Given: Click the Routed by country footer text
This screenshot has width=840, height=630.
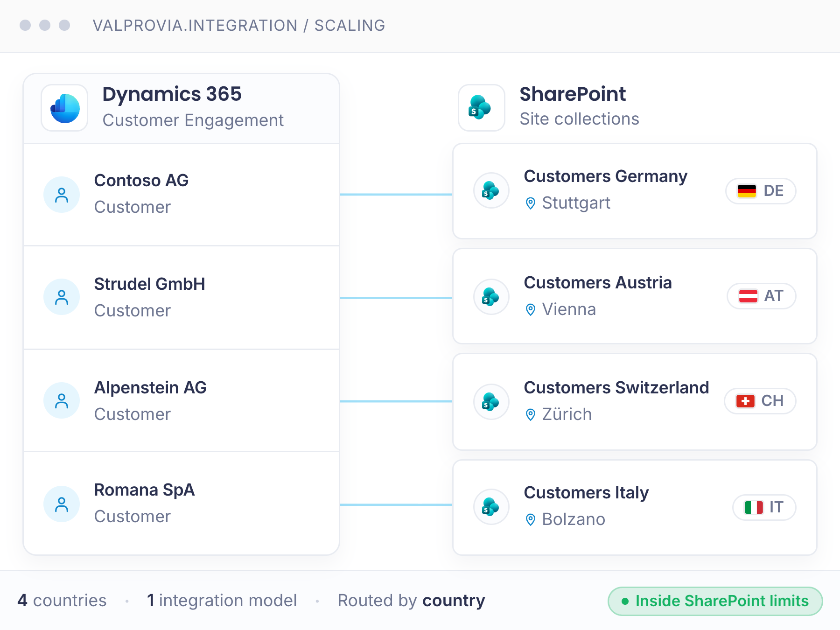Looking at the screenshot, I should tap(411, 601).
